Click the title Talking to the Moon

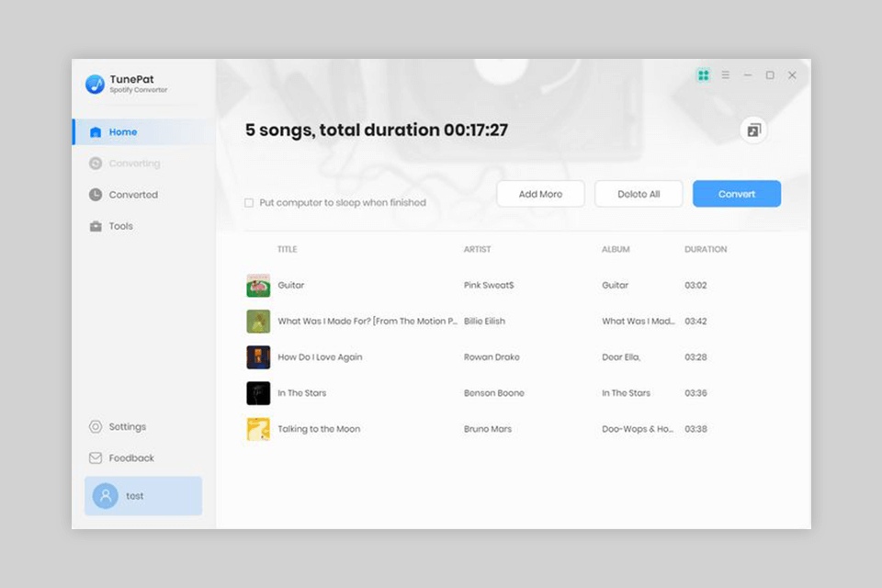click(x=319, y=429)
